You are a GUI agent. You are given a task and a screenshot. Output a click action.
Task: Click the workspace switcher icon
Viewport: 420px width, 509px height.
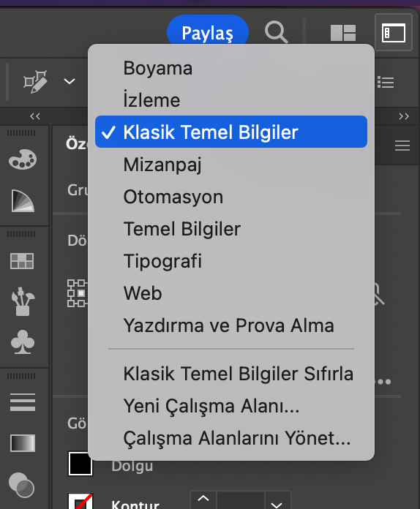coord(394,32)
